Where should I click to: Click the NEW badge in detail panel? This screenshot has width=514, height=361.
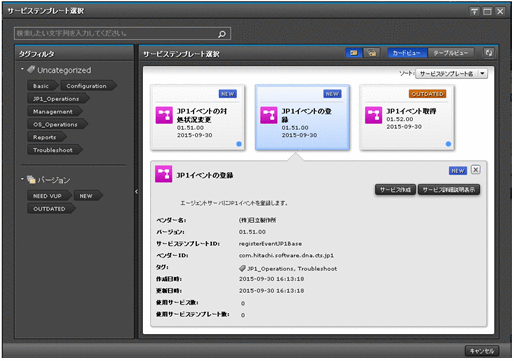point(458,171)
